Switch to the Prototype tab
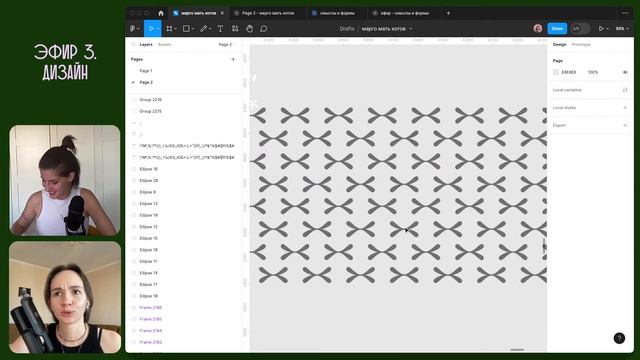Image resolution: width=640 pixels, height=360 pixels. [x=581, y=44]
